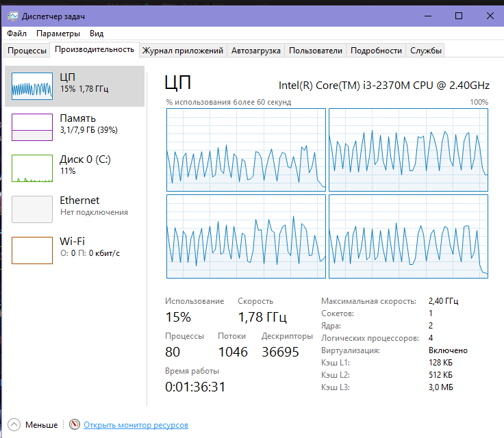Select the Память usage thumbnail
This screenshot has height=438, width=504.
pos(32,127)
